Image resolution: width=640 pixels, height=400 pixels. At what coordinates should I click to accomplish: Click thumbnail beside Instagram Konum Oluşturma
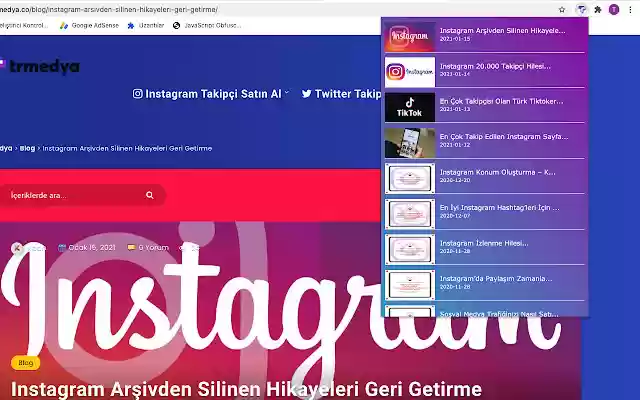click(x=410, y=178)
